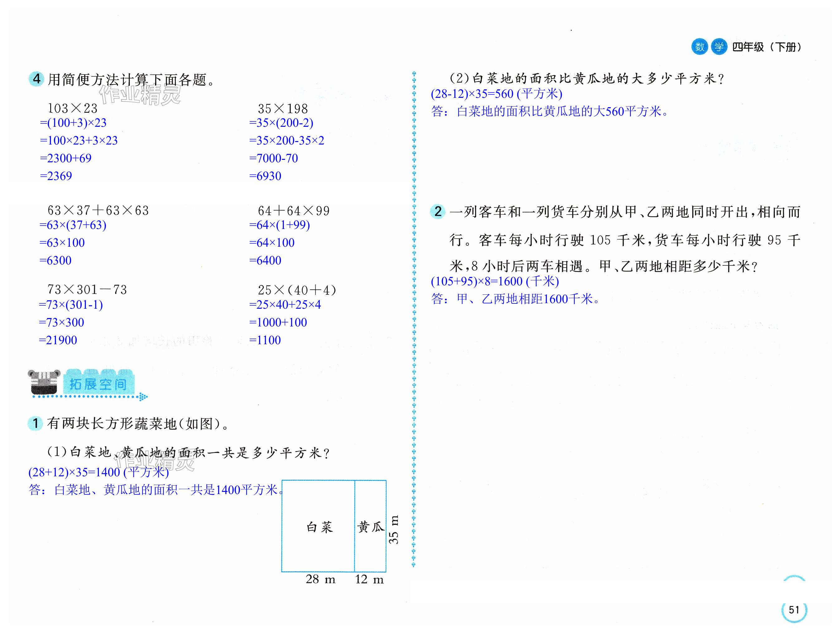Click the blue 数 circle badge
This screenshot has width=840, height=633.
pos(699,47)
